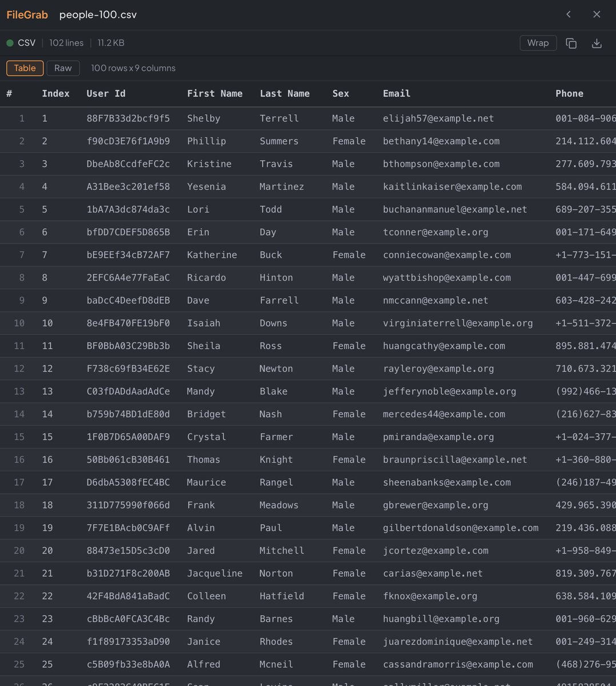Select last name Mcneil cell
Image resolution: width=616 pixels, height=686 pixels.
276,664
